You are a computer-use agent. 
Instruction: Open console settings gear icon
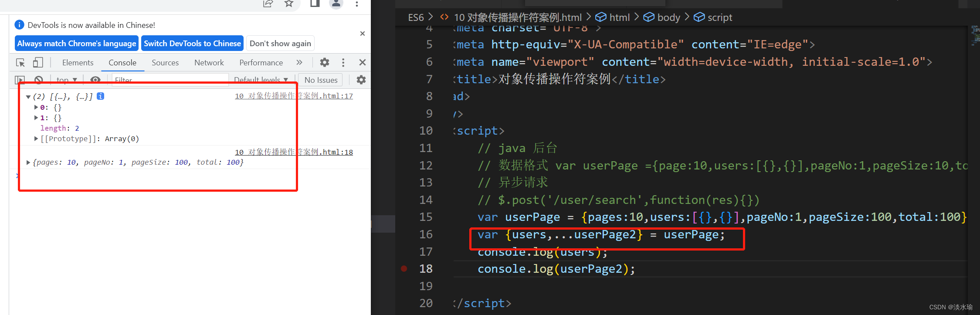pos(361,80)
